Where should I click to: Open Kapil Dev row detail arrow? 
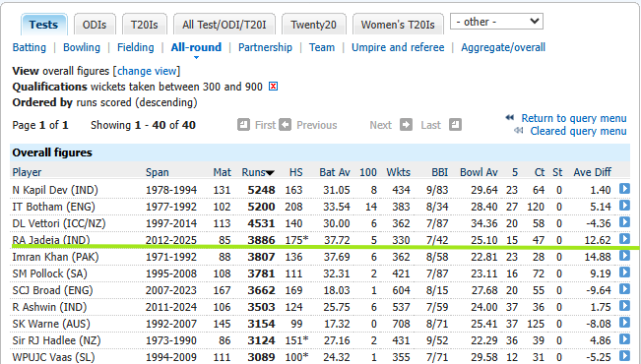(624, 189)
